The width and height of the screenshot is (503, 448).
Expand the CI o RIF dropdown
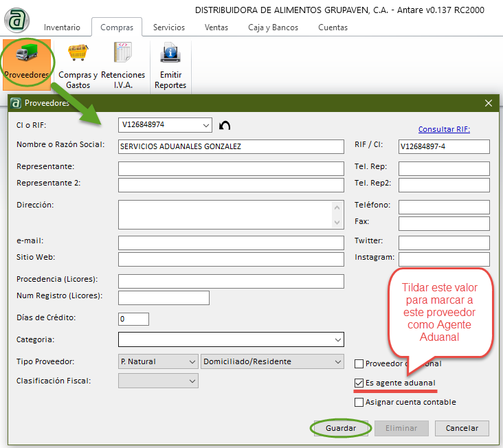(x=206, y=125)
